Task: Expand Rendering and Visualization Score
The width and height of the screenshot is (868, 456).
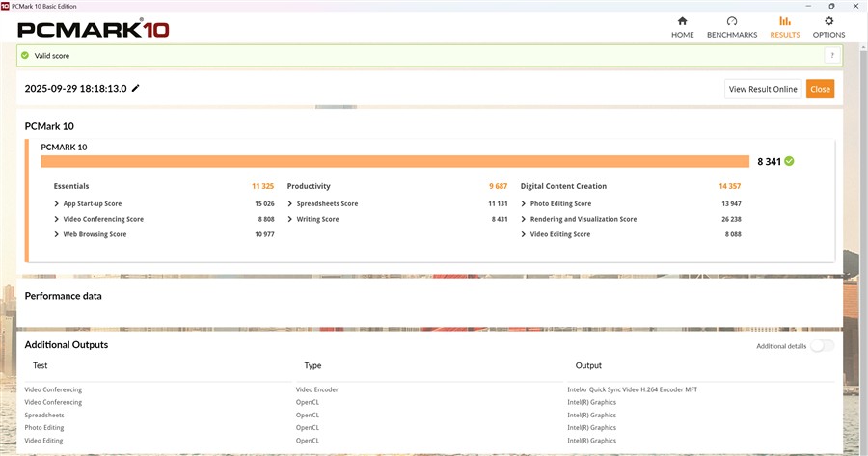Action: click(524, 220)
